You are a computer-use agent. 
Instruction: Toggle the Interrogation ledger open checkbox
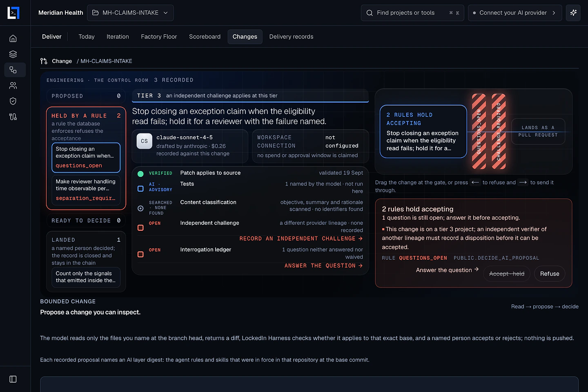tap(140, 254)
